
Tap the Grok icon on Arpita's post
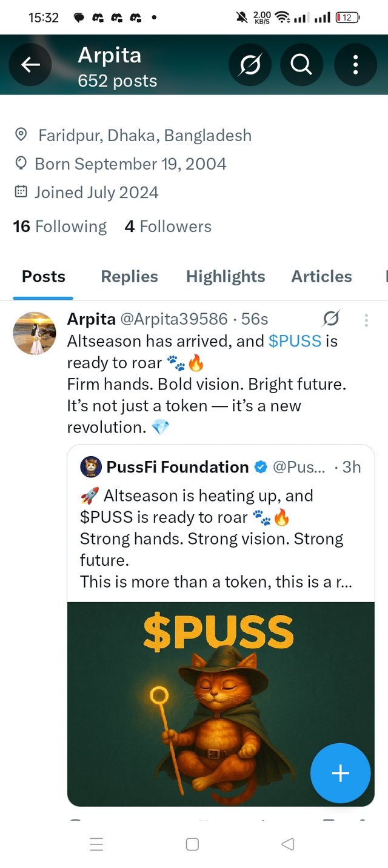point(331,319)
